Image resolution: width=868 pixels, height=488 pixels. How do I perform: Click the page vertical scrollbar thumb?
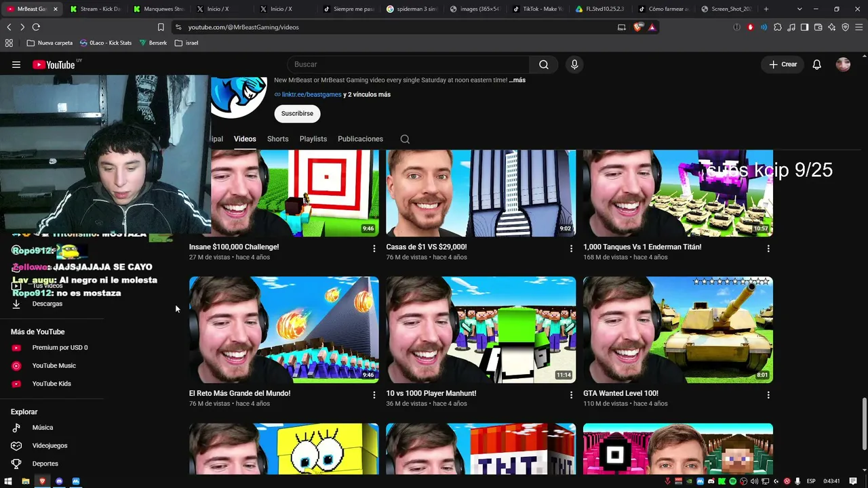(864, 424)
